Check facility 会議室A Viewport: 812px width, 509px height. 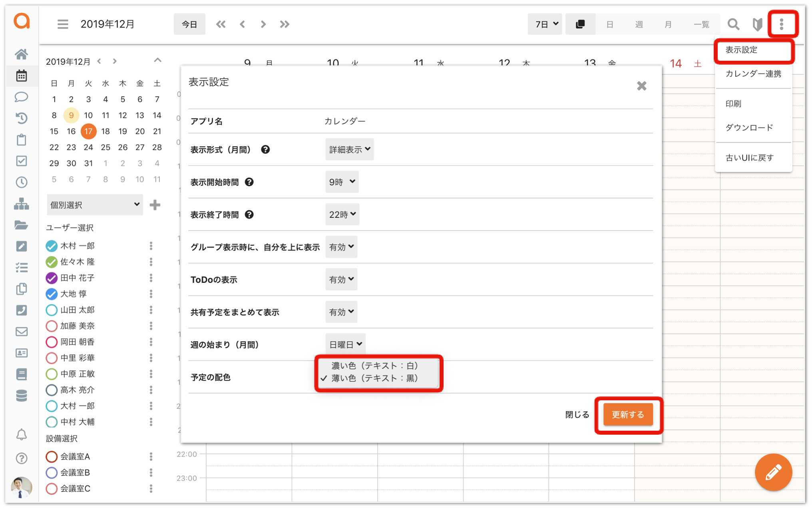coord(52,456)
